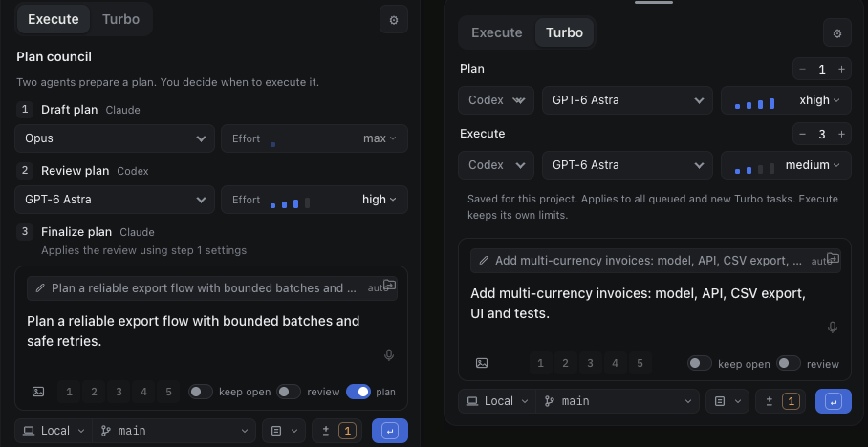Click microphone icon in export flow prompt
Image resolution: width=868 pixels, height=447 pixels.
[389, 355]
